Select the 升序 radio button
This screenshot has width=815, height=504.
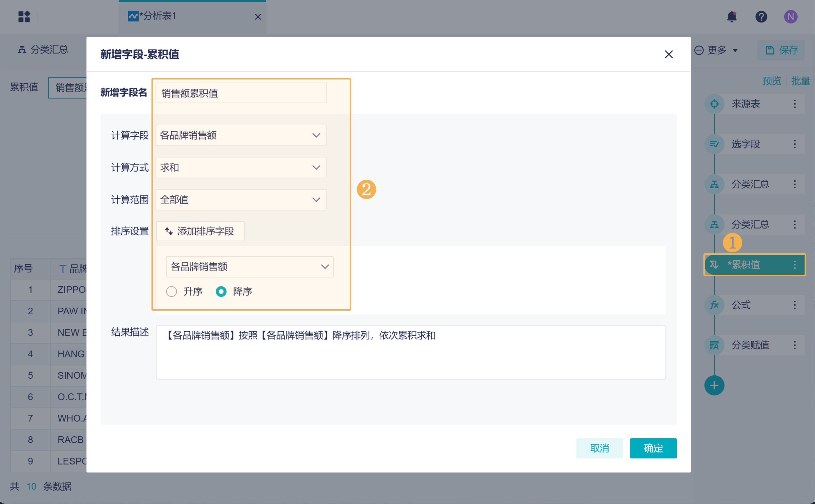coord(172,292)
